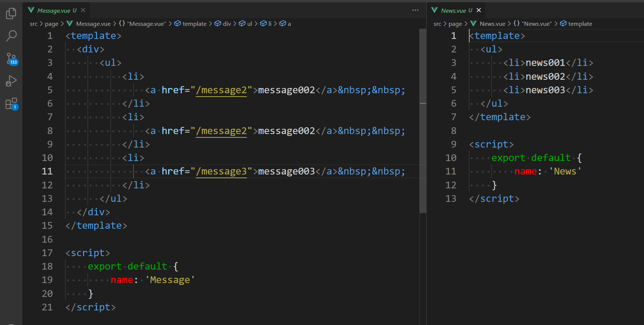Click export default in News.vue line 10

point(531,158)
